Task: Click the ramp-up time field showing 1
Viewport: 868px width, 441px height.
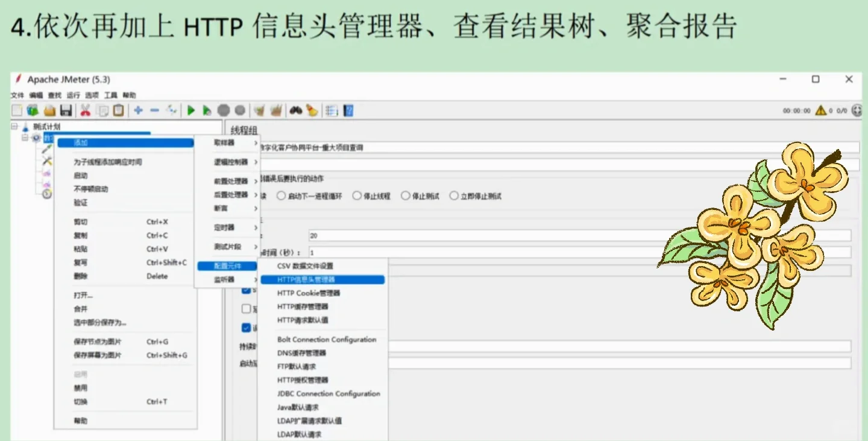Action: coord(579,252)
